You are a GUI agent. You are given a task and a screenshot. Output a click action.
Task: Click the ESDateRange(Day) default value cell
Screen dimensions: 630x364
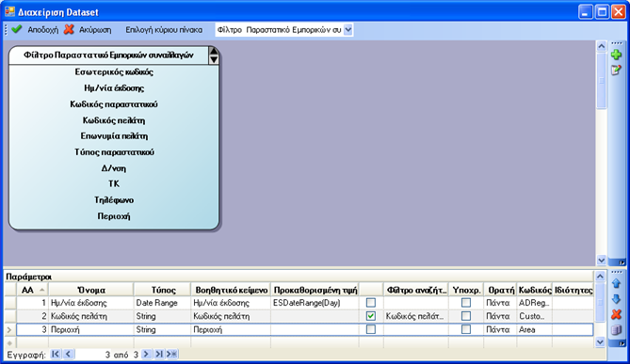click(315, 303)
